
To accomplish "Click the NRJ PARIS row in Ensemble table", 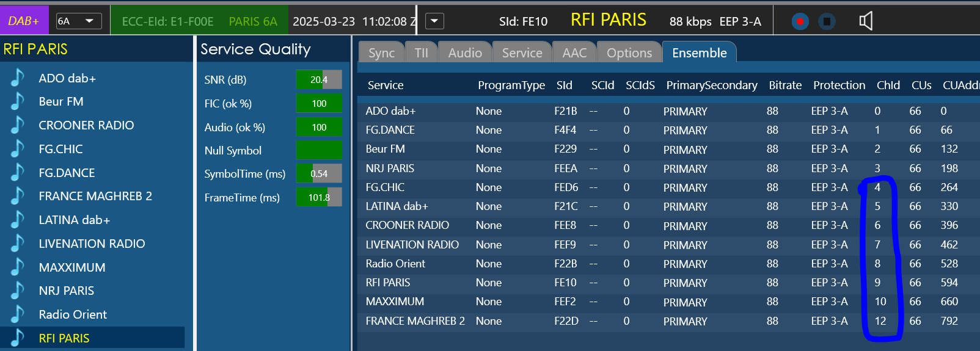I will pos(668,168).
